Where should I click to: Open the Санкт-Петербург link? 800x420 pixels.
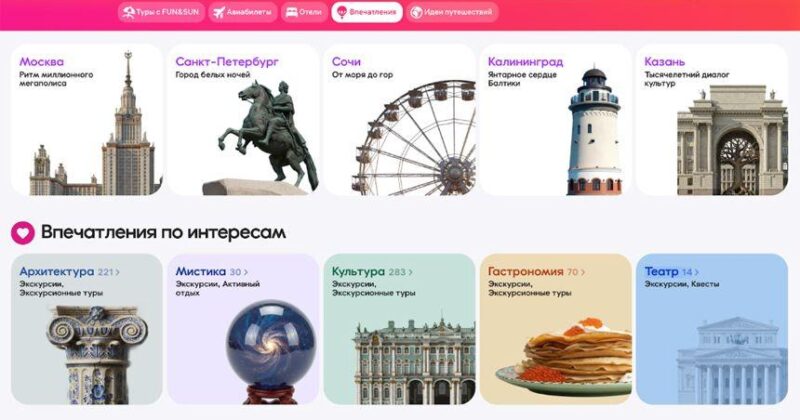227,62
